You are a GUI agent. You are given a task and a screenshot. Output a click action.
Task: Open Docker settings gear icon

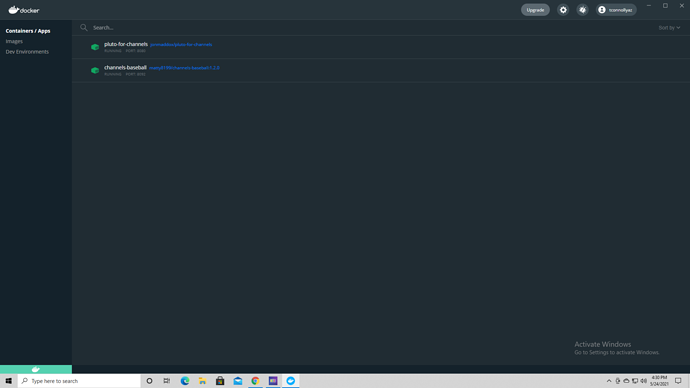563,10
